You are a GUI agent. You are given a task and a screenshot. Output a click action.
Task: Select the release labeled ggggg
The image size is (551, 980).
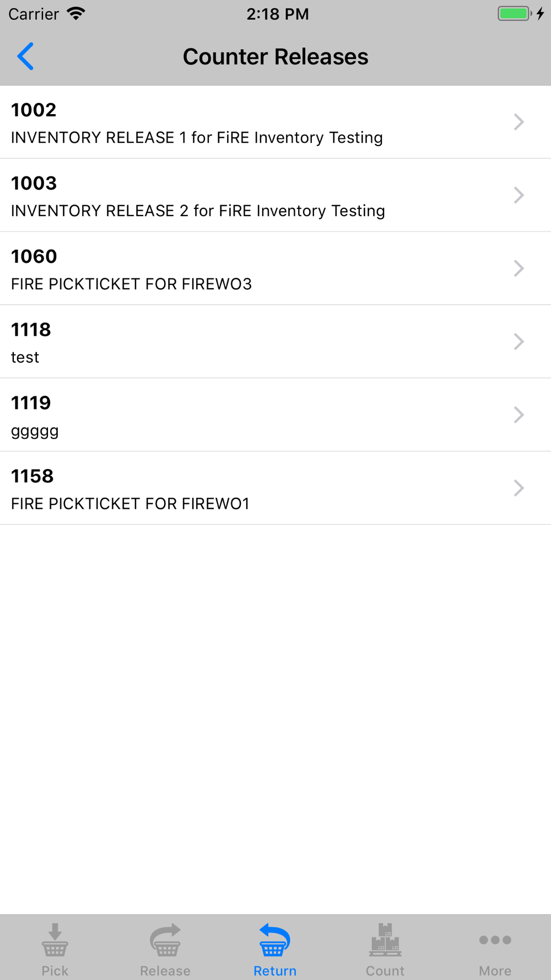[x=275, y=415]
